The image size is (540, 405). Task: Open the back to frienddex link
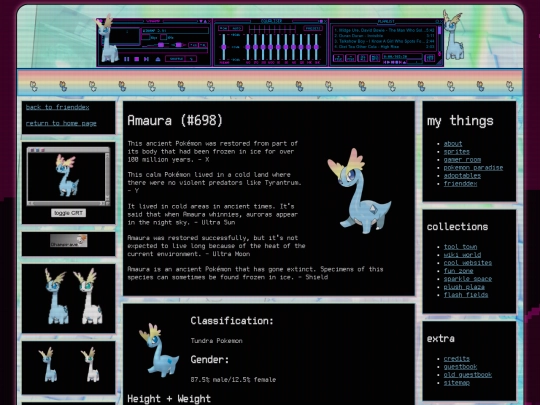point(58,107)
